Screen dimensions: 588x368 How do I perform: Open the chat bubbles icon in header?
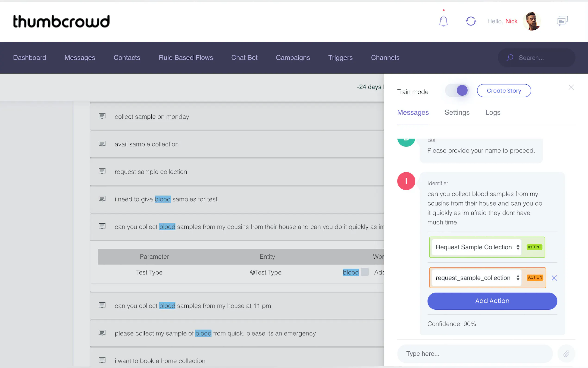tap(562, 21)
